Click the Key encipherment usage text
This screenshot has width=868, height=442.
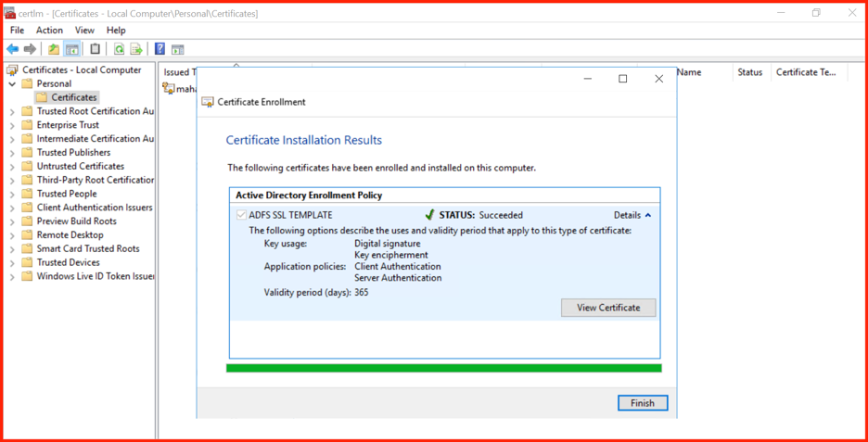click(391, 255)
